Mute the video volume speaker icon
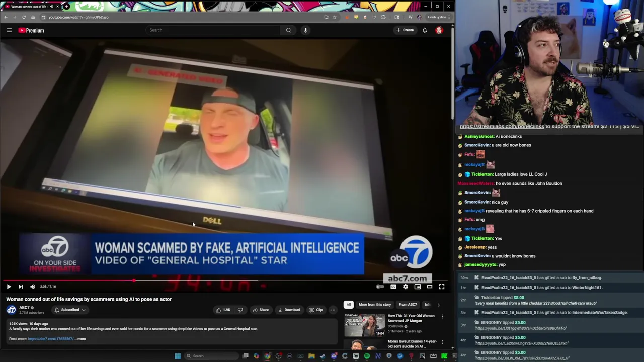Image resolution: width=644 pixels, height=362 pixels. [33, 287]
